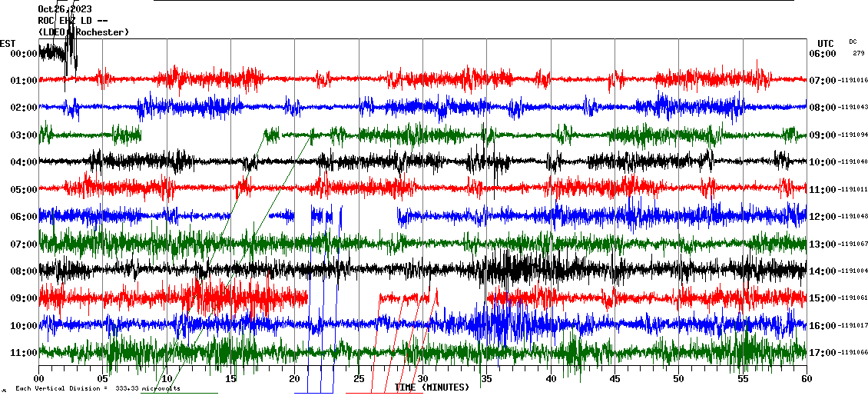This screenshot has width=868, height=399.
Task: Select the 60 minute axis tick label
Action: pos(806,379)
